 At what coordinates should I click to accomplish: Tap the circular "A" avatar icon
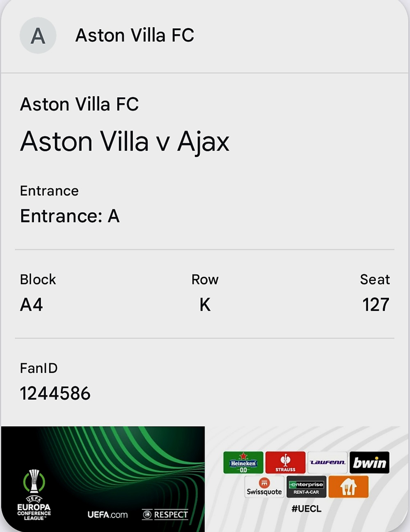38,35
